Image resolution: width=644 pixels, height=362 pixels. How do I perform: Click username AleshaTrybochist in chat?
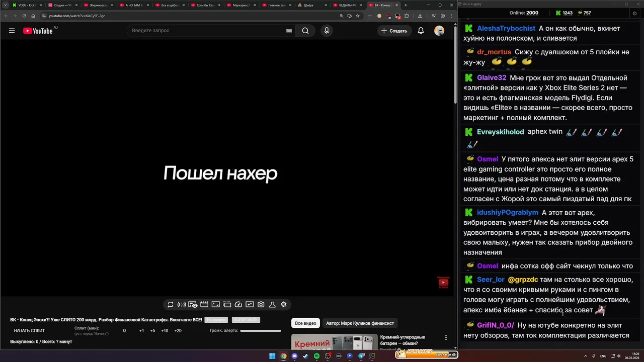[506, 29]
